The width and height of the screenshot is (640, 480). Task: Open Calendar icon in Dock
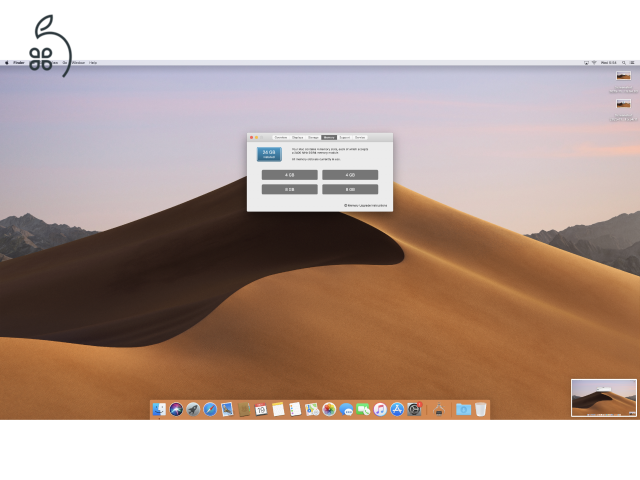pyautogui.click(x=261, y=409)
